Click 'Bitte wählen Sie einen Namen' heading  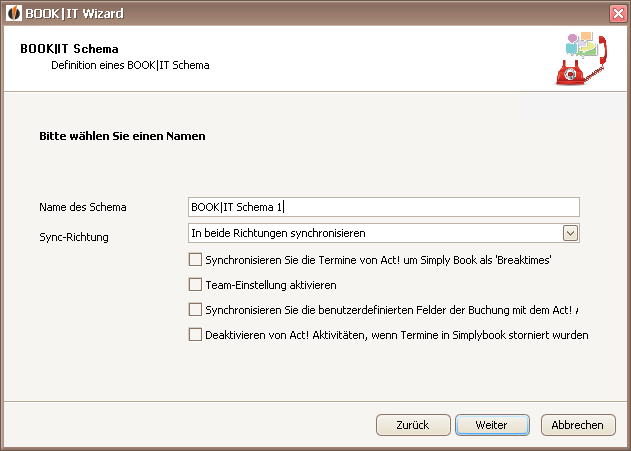click(122, 136)
